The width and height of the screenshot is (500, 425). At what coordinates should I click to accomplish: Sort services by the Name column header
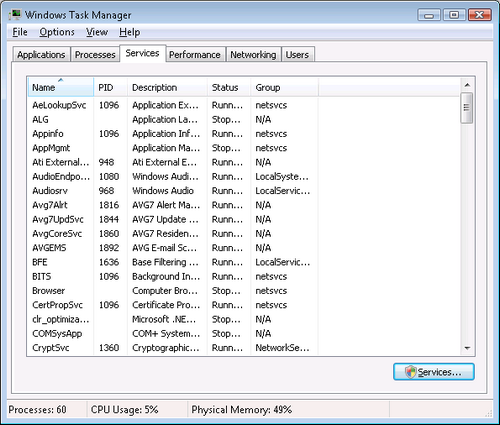[x=60, y=87]
